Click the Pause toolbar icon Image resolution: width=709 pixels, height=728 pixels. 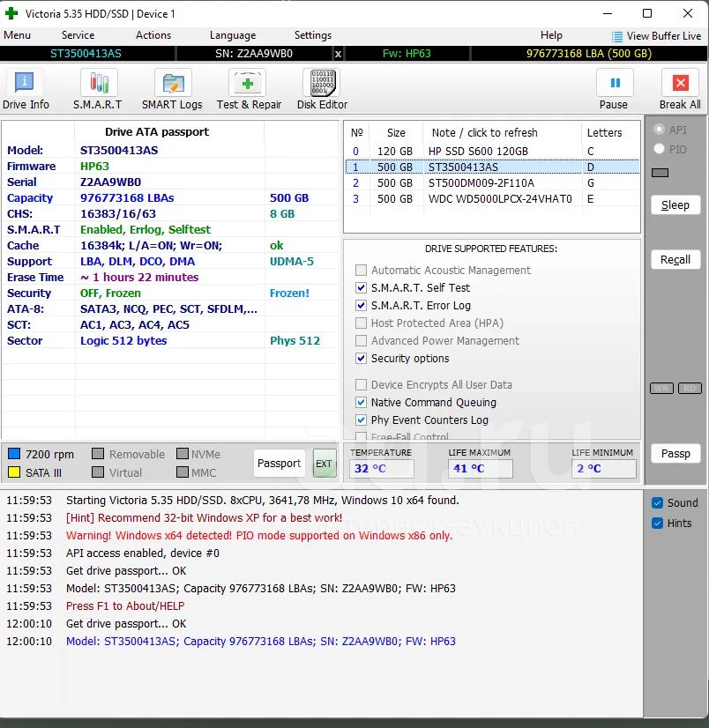click(616, 83)
